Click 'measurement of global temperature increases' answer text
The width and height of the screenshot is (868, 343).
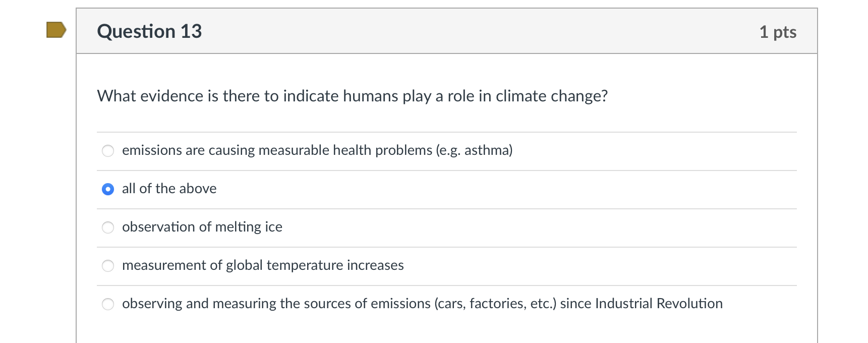tap(263, 265)
